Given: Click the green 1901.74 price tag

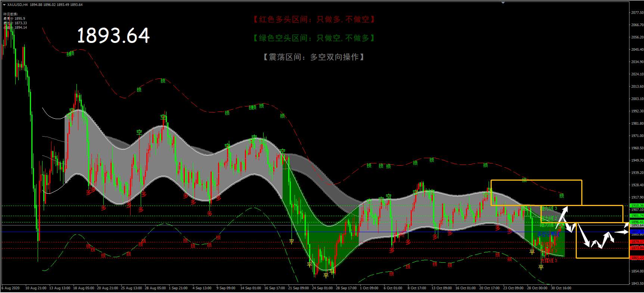Looking at the screenshot, I should (x=637, y=216).
